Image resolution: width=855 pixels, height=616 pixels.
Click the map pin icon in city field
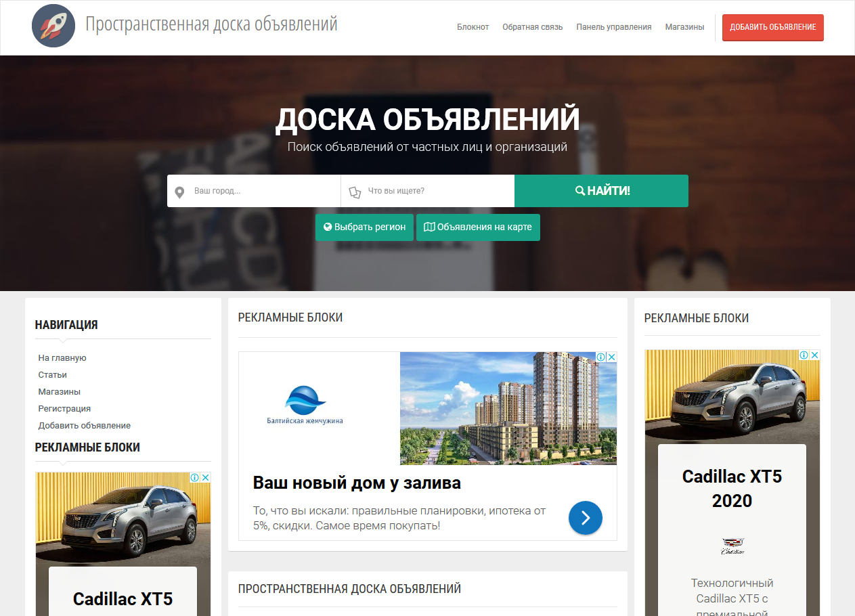(179, 192)
